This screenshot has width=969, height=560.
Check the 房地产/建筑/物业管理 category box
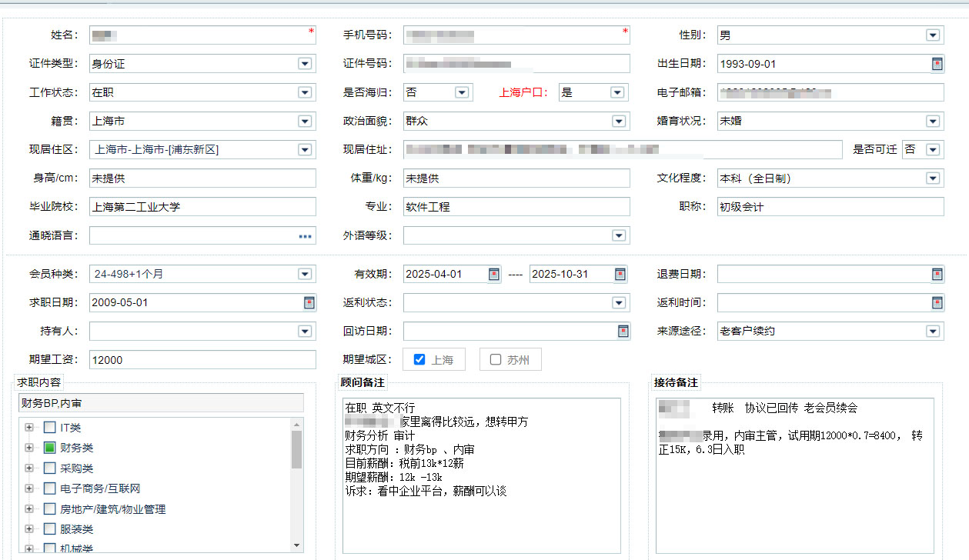49,508
